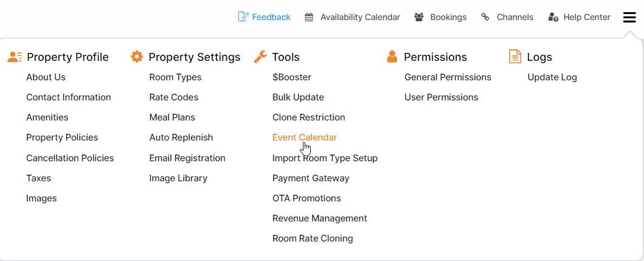Open the Image Library
644x261 pixels.
tap(178, 178)
